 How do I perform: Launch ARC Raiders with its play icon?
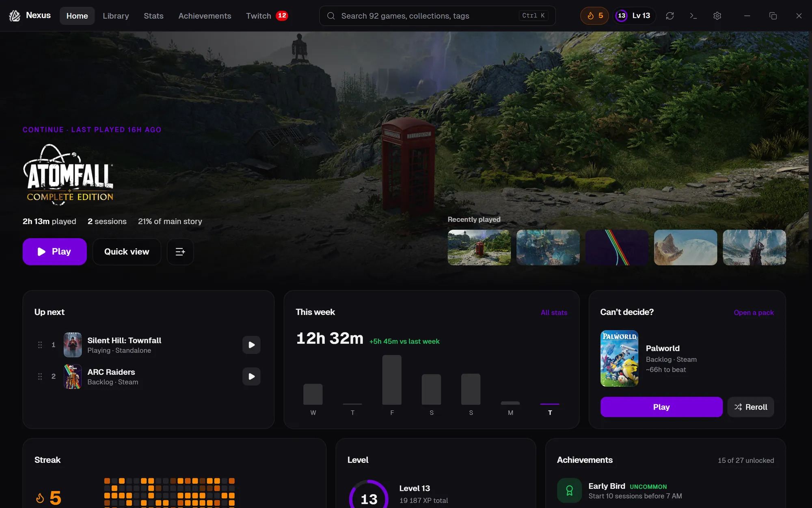[x=252, y=377]
